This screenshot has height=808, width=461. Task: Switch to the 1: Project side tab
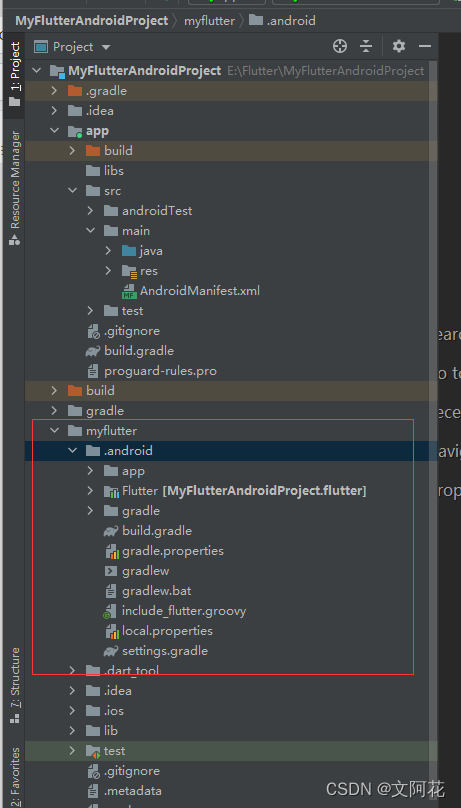(15, 74)
